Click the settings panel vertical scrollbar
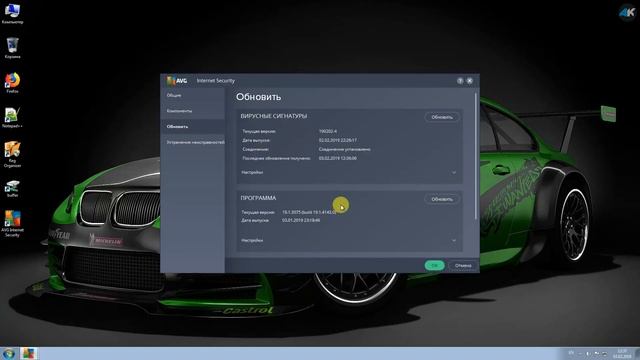The width and height of the screenshot is (640, 360). tap(476, 155)
